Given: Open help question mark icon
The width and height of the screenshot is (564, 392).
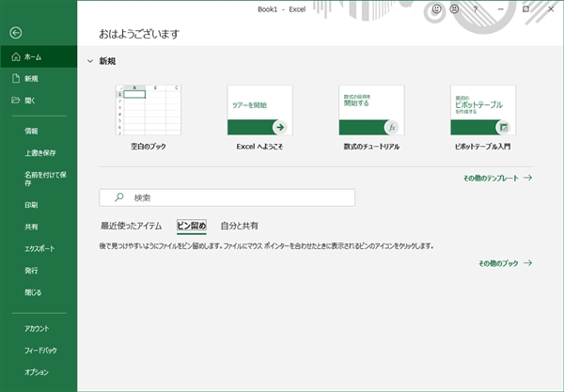Looking at the screenshot, I should [476, 9].
